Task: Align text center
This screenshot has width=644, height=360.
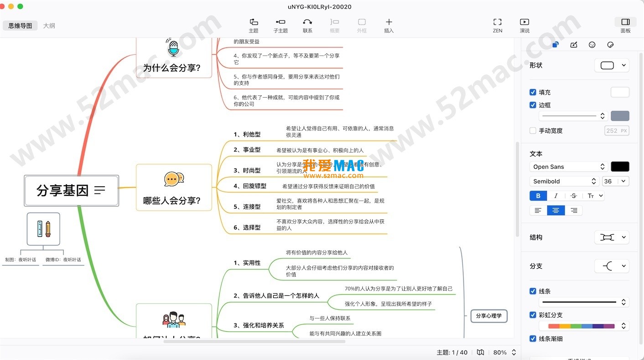Action: pyautogui.click(x=556, y=210)
